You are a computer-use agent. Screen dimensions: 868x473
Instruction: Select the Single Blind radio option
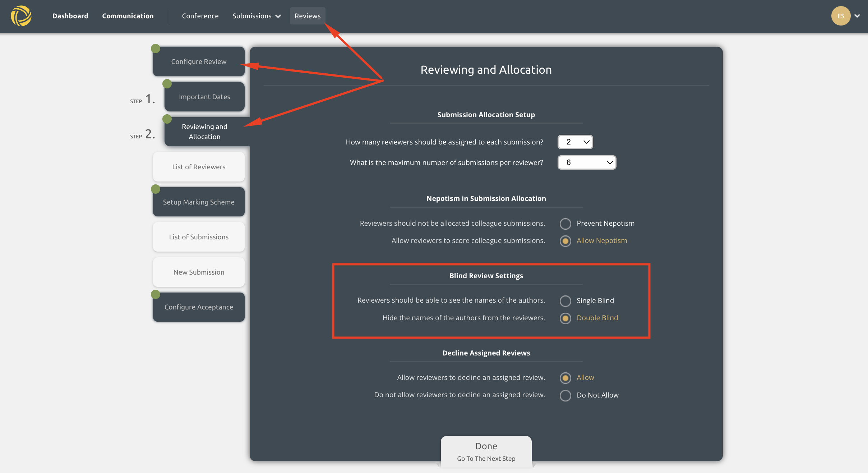(x=565, y=301)
